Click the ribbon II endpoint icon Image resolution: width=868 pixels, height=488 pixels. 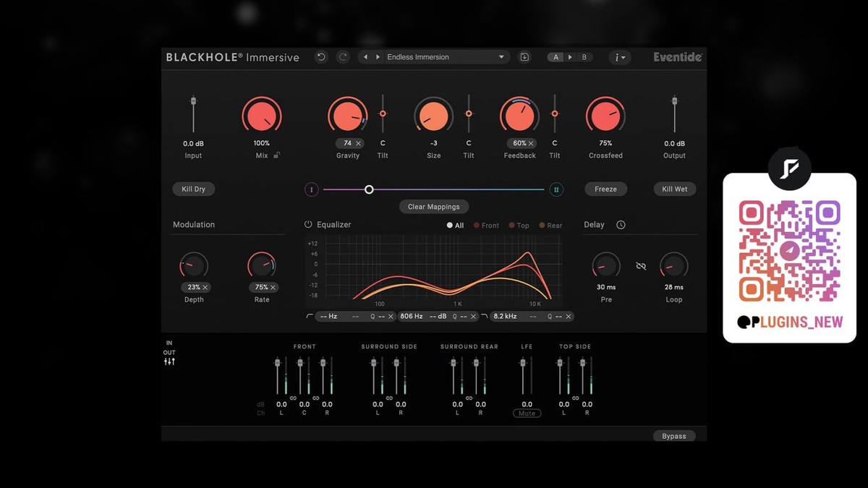[556, 189]
